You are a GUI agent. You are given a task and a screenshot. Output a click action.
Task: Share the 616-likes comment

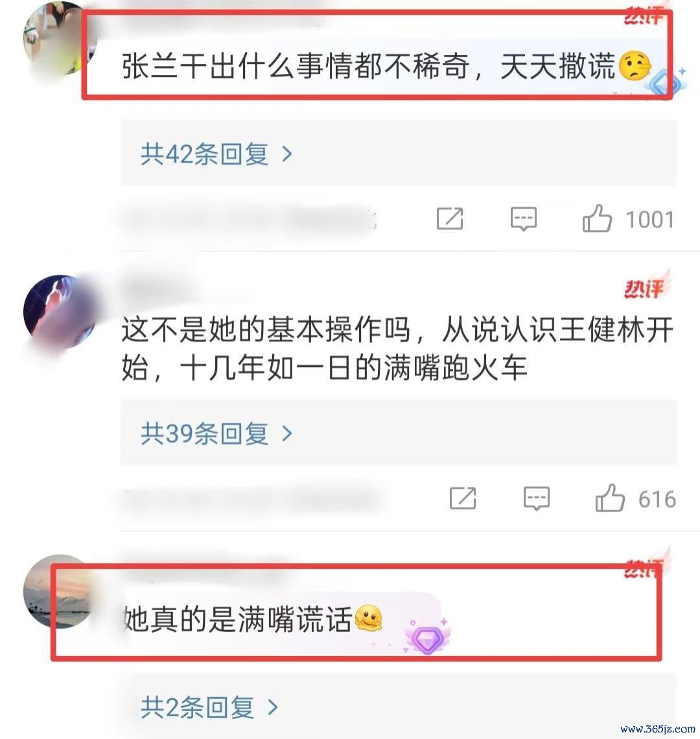[463, 498]
